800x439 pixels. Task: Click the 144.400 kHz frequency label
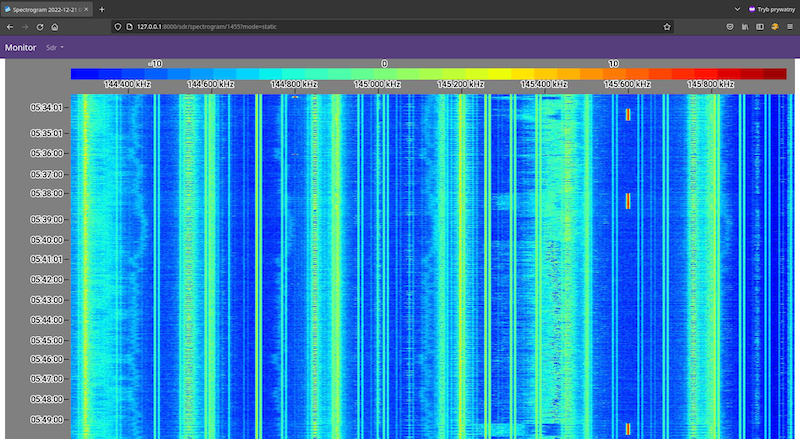(x=128, y=84)
